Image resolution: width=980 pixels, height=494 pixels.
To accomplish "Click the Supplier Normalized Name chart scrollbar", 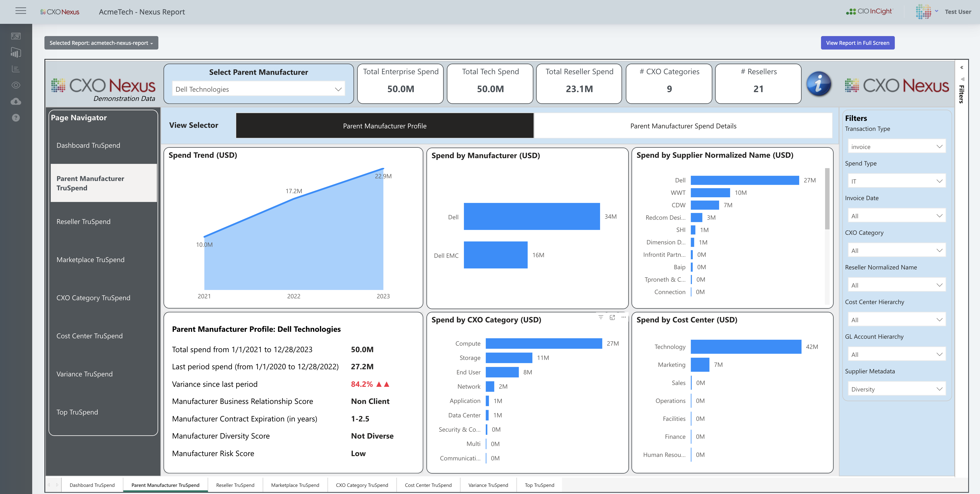I will click(x=827, y=198).
